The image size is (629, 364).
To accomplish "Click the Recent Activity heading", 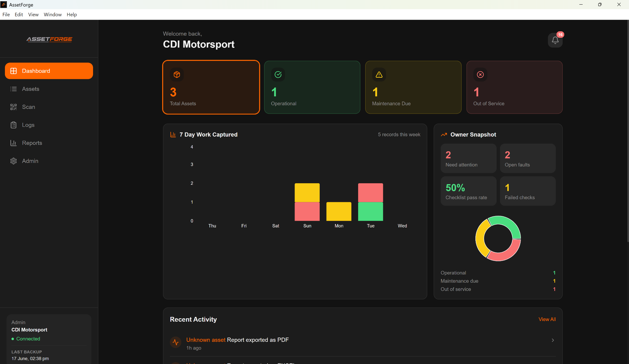I will 193,319.
